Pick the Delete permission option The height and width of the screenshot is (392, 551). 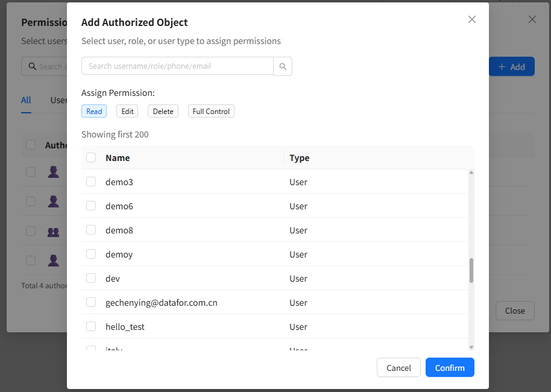163,111
